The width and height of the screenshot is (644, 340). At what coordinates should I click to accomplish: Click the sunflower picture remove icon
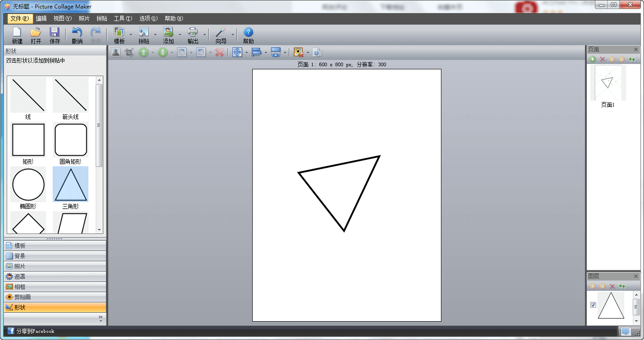299,52
